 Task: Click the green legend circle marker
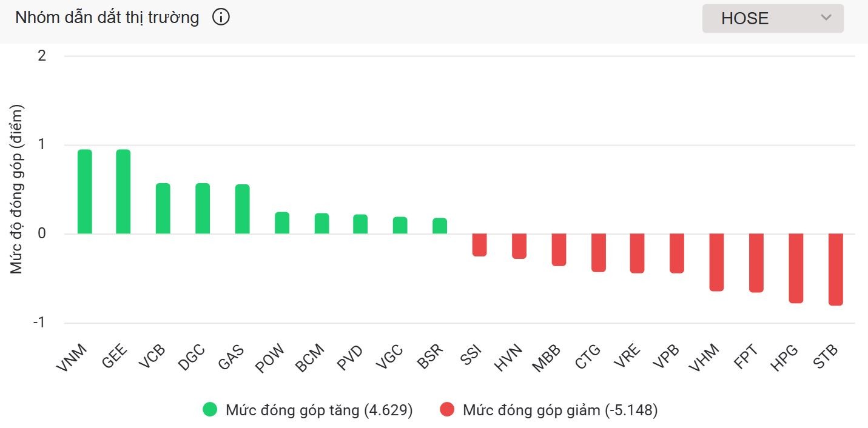click(210, 410)
